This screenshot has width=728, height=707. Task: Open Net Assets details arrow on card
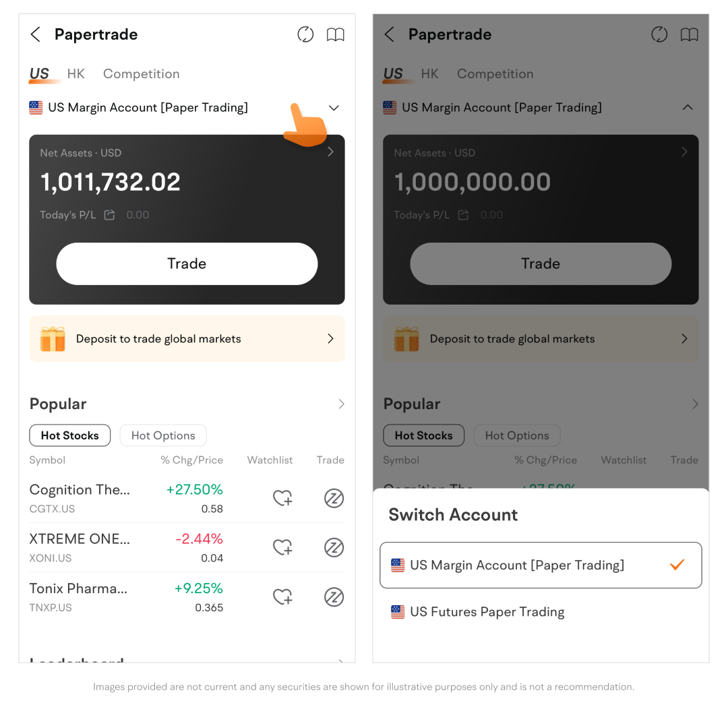[330, 152]
